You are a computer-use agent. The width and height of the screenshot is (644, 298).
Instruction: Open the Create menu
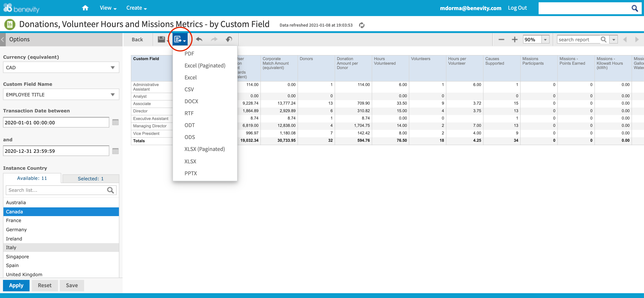pos(137,8)
